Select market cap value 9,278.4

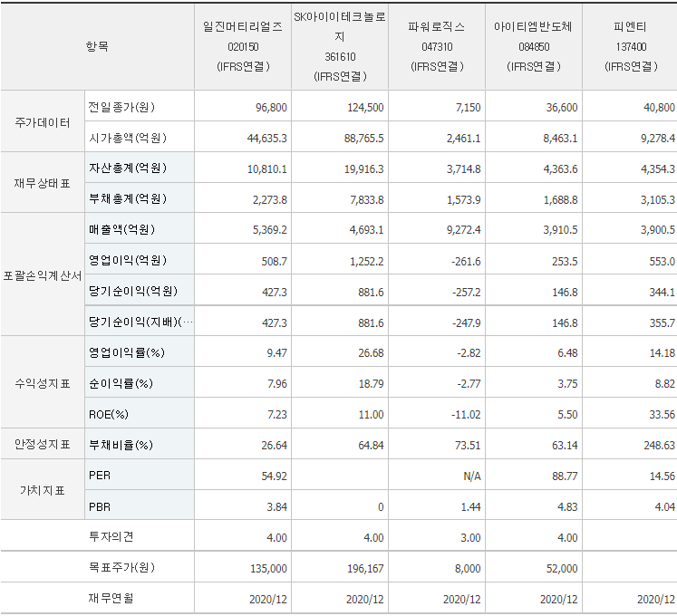[658, 139]
